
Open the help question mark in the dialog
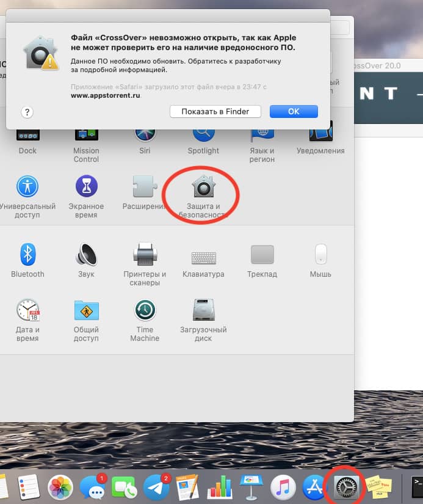(x=27, y=112)
